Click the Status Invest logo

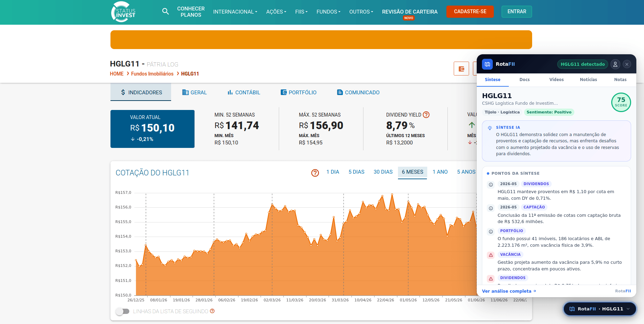pos(123,12)
